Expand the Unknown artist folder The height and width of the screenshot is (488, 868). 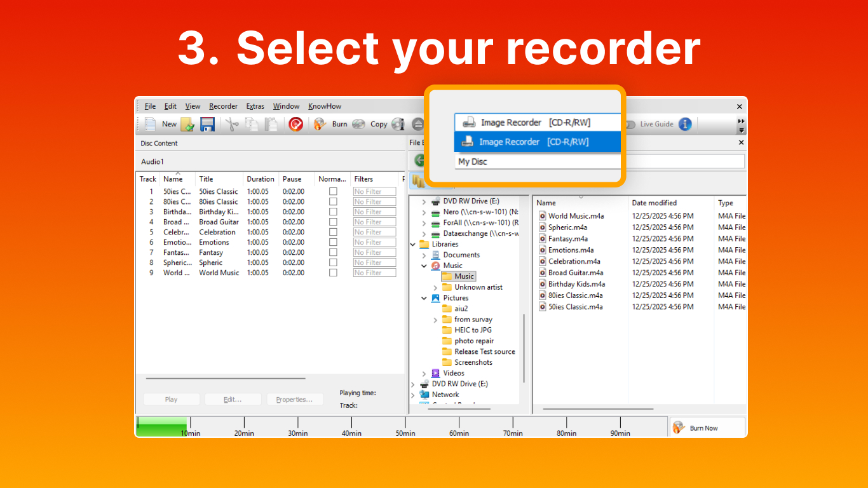point(435,287)
